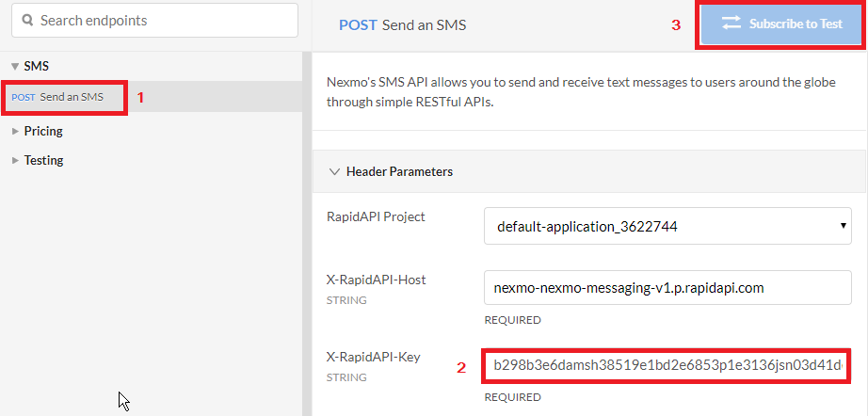Click the Nexmo SMS API description text
Screen dimensions: 868x416
[581, 92]
